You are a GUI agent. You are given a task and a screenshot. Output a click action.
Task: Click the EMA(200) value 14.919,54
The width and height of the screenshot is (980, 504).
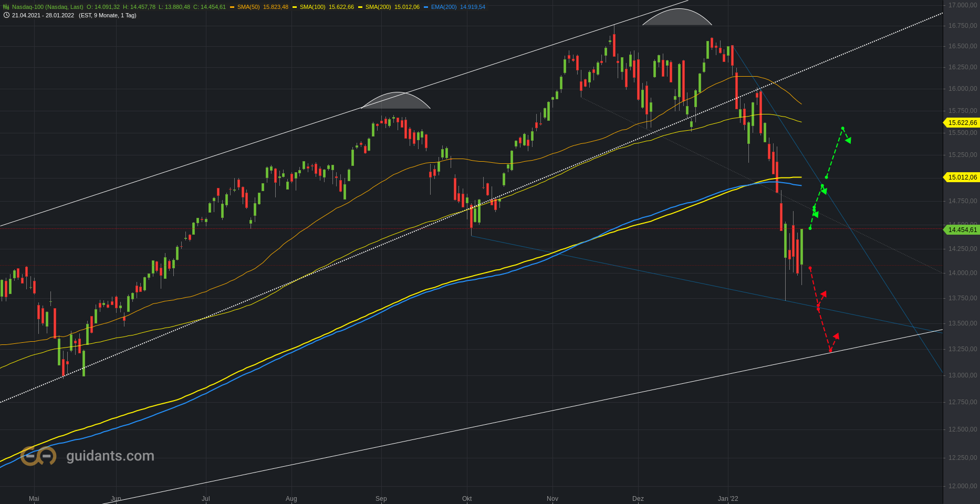(473, 7)
